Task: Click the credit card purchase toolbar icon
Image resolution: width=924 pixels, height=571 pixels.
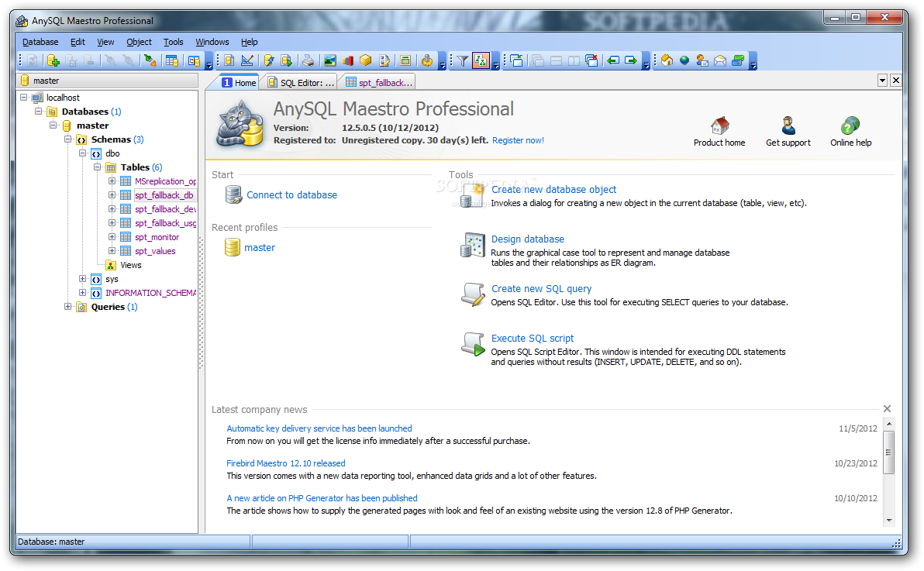Action: pos(738,60)
